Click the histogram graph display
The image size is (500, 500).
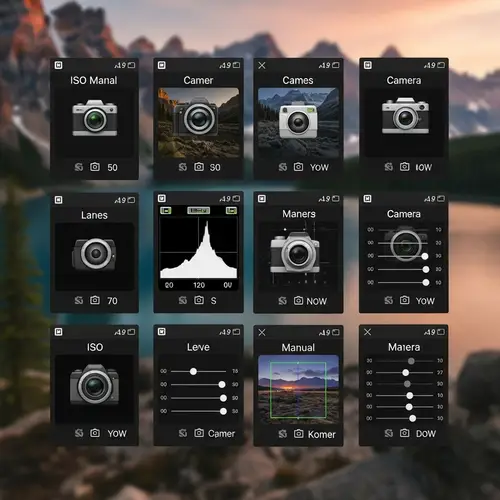199,248
